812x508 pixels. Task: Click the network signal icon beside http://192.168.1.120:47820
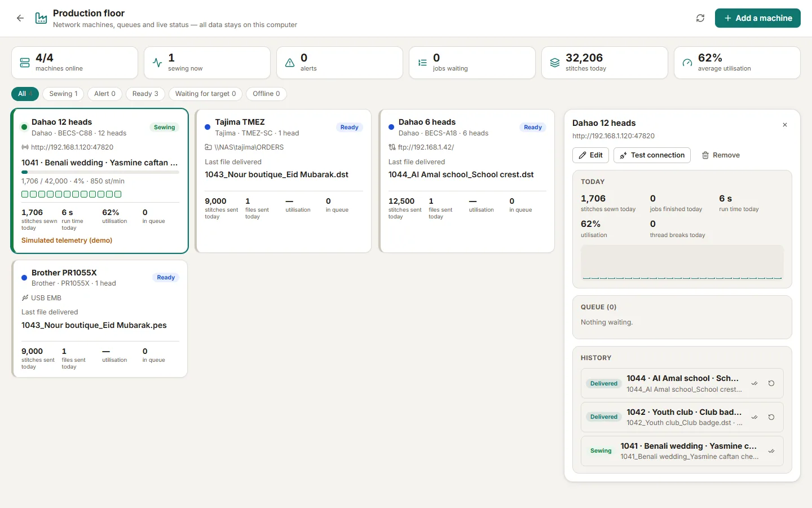click(x=25, y=147)
